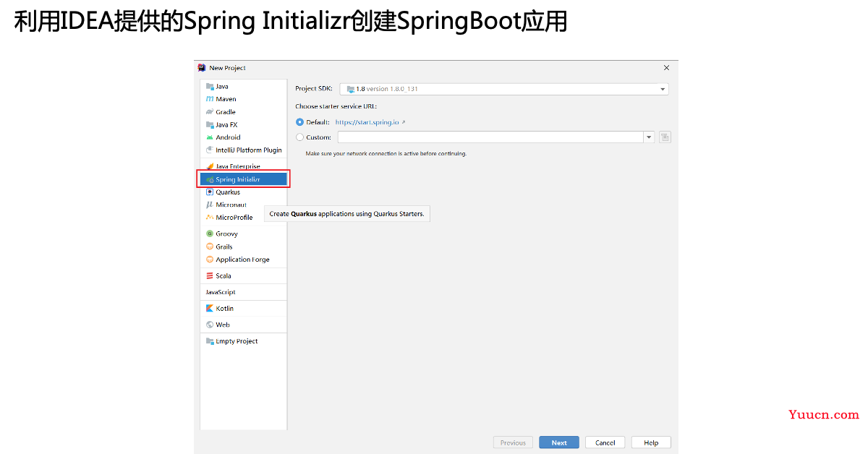The image size is (868, 454).
Task: Select the Android robot icon
Action: pyautogui.click(x=210, y=137)
